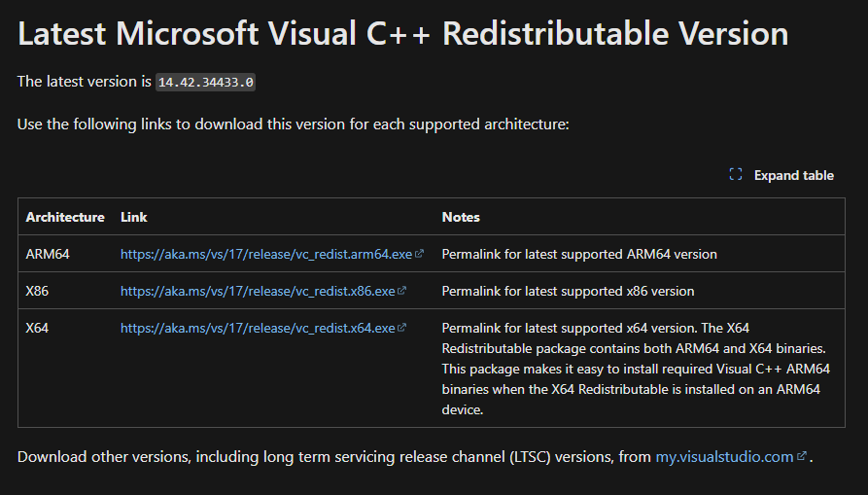The width and height of the screenshot is (868, 495).
Task: Click the page heading Latest Microsoft Visual C++
Action: [402, 34]
